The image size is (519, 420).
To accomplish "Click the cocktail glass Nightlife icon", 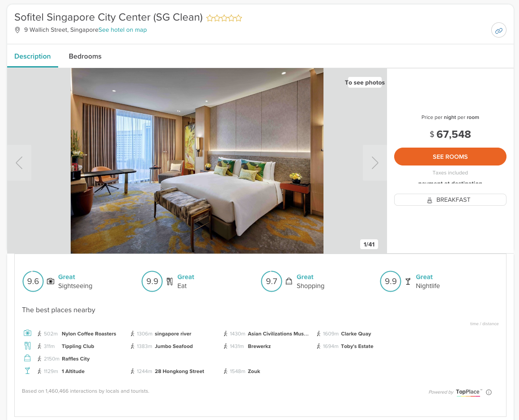I will tap(408, 281).
